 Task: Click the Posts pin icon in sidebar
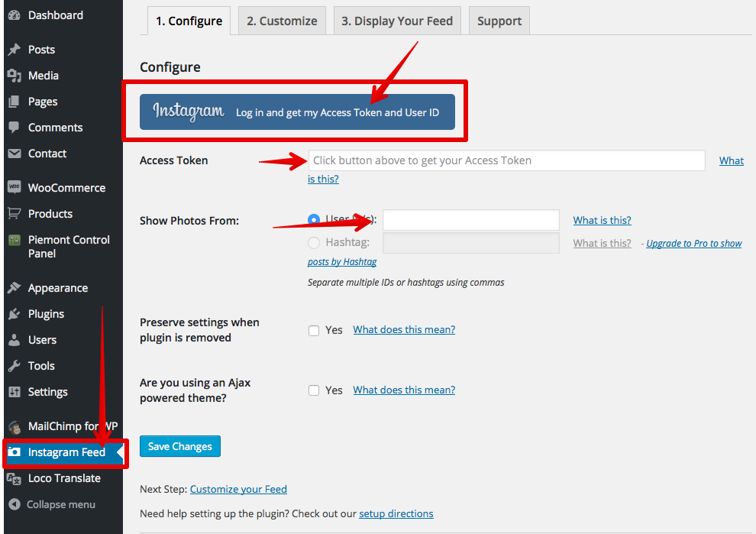(14, 50)
